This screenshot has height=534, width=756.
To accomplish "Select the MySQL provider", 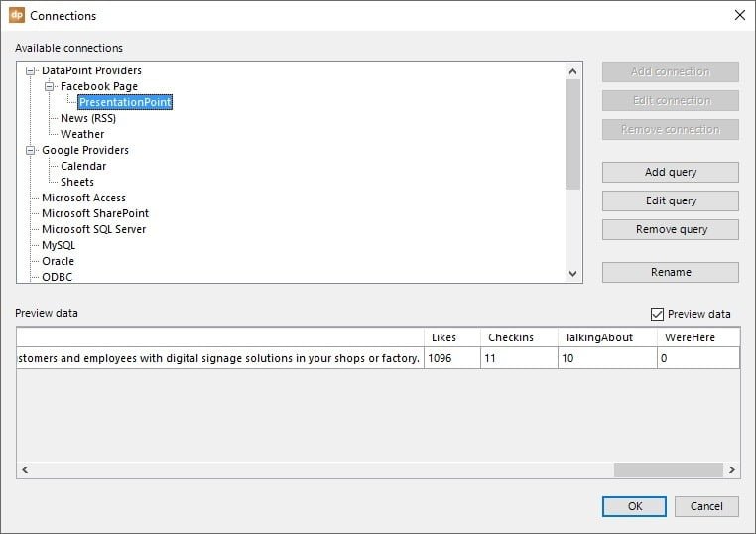I will click(58, 245).
